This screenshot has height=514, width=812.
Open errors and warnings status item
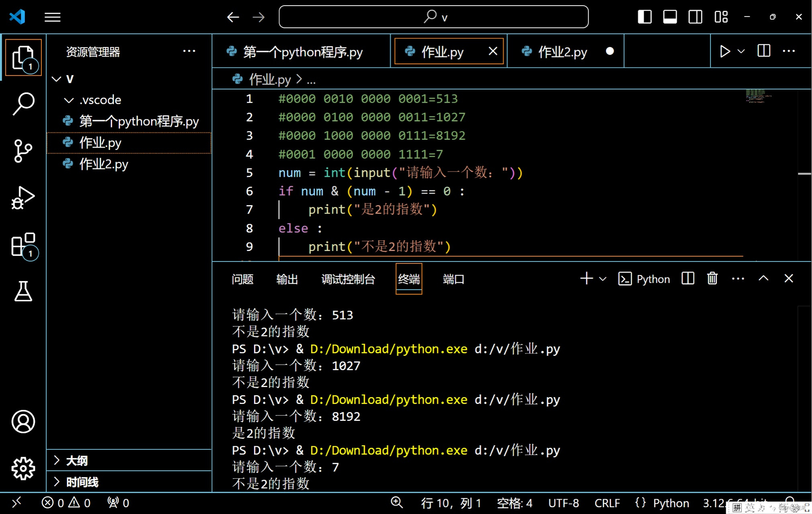pyautogui.click(x=66, y=503)
